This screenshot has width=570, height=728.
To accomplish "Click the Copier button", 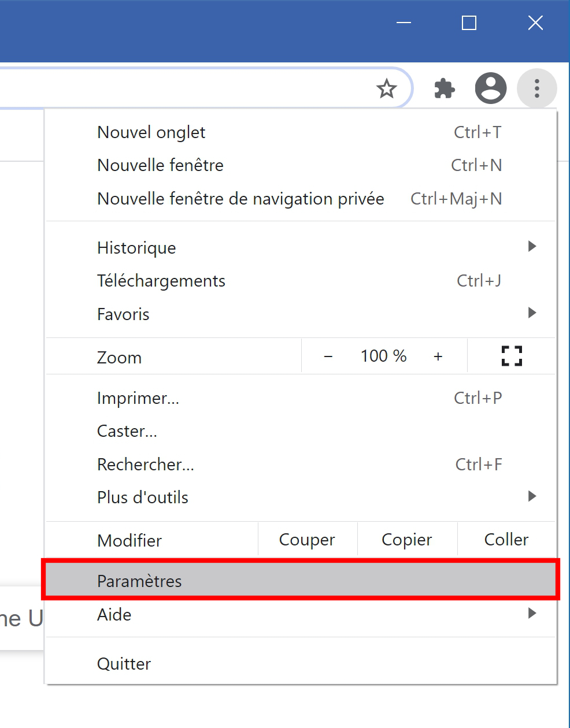I will pos(407,540).
